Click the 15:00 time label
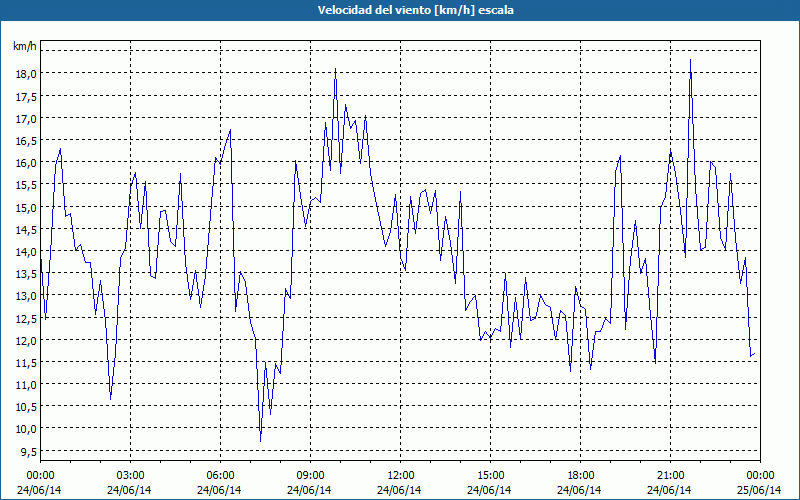The image size is (800, 500). 490,476
